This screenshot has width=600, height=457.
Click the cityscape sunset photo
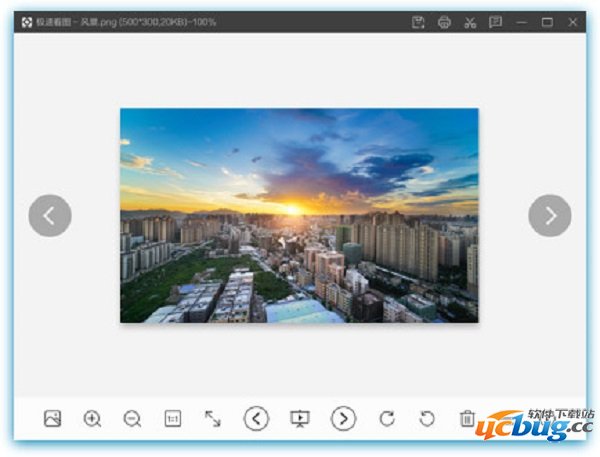click(299, 215)
